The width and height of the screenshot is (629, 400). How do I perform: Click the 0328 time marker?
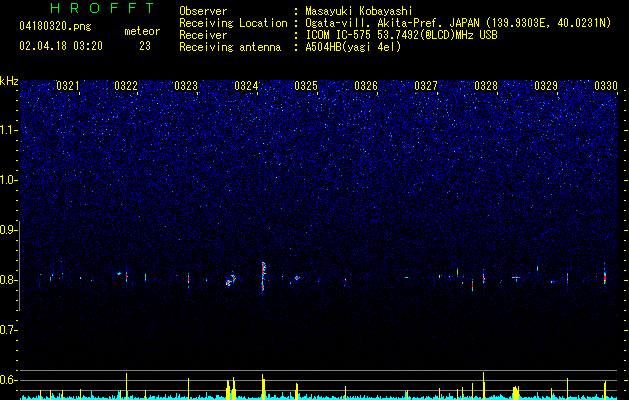pyautogui.click(x=486, y=86)
